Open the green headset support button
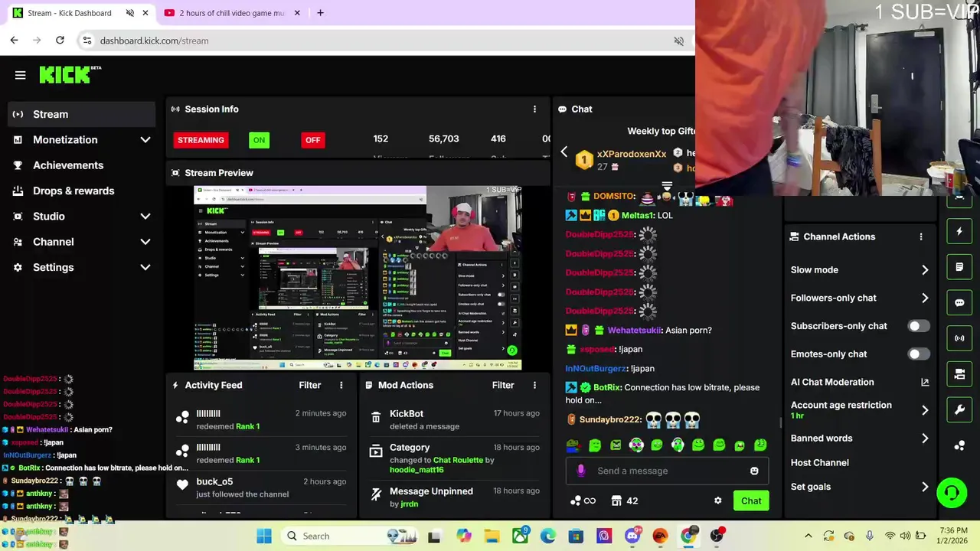Image resolution: width=980 pixels, height=551 pixels. (952, 492)
